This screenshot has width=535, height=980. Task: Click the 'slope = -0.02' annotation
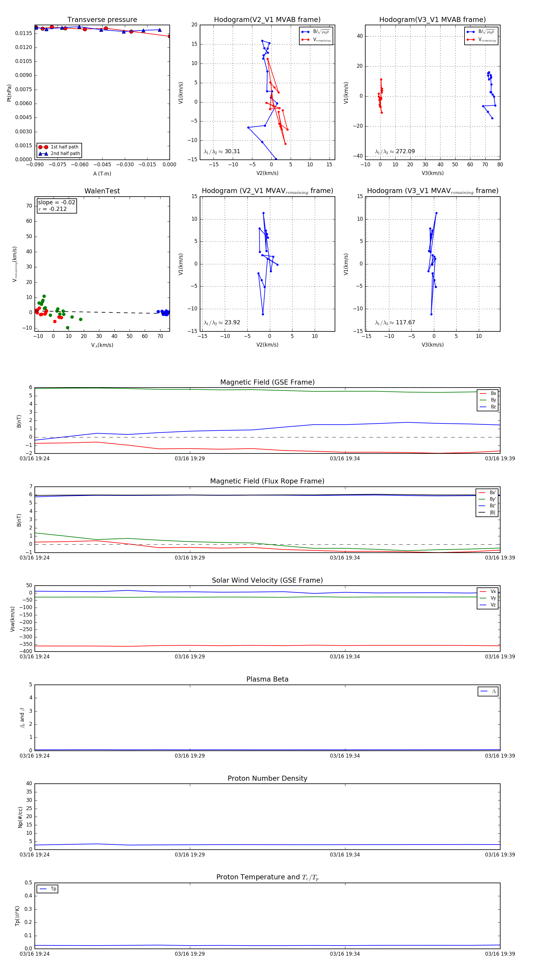point(56,203)
